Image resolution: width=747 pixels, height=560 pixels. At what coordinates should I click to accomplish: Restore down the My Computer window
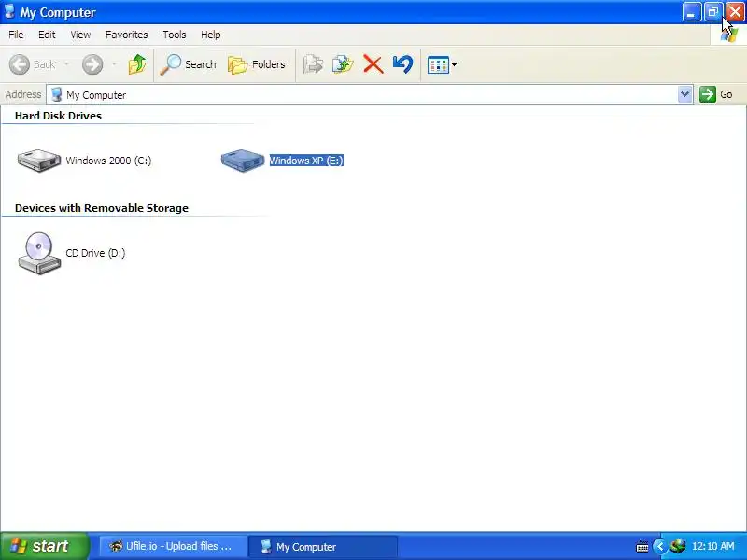(713, 12)
